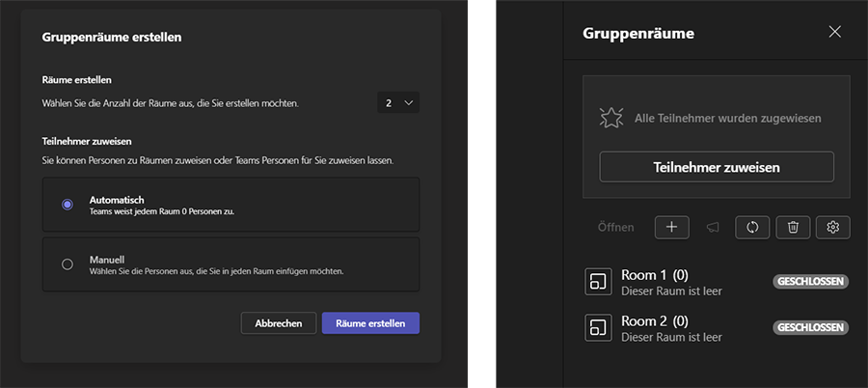This screenshot has height=388, width=868.
Task: Click the megaphone announcement icon
Action: click(x=713, y=227)
